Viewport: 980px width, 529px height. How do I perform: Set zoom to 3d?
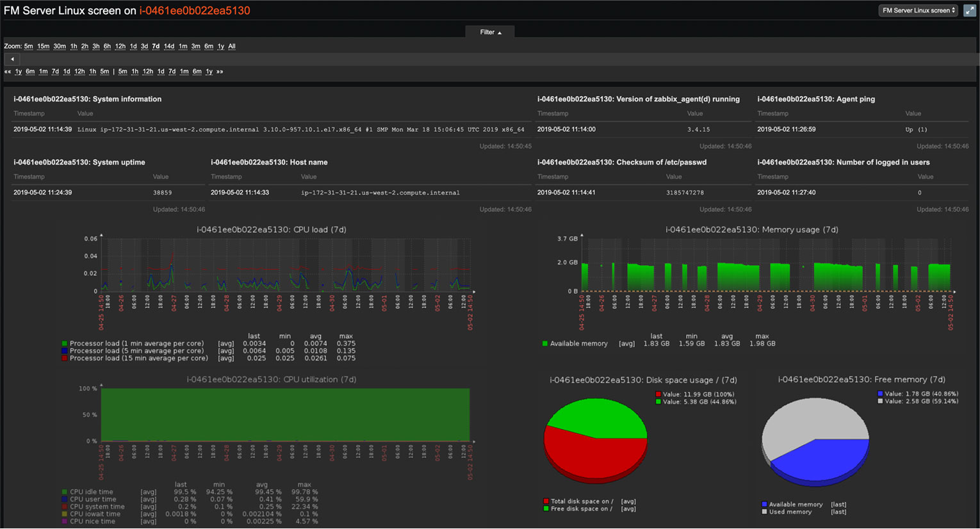click(x=144, y=46)
